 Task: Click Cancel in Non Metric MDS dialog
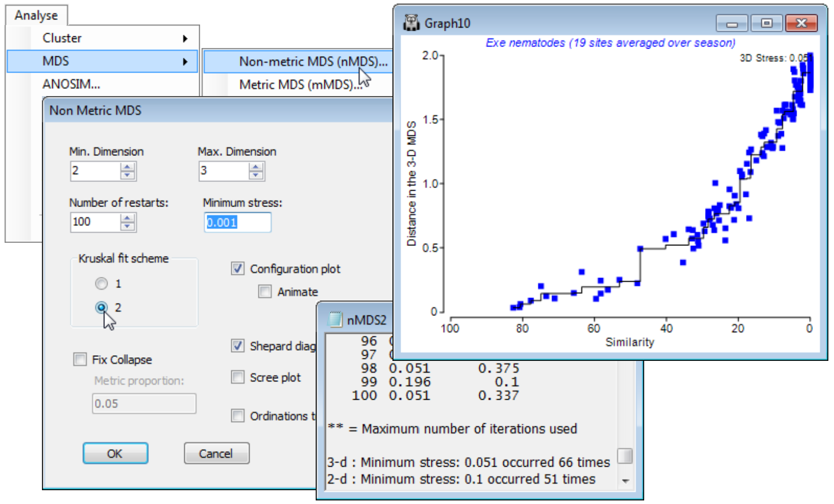pyautogui.click(x=216, y=453)
